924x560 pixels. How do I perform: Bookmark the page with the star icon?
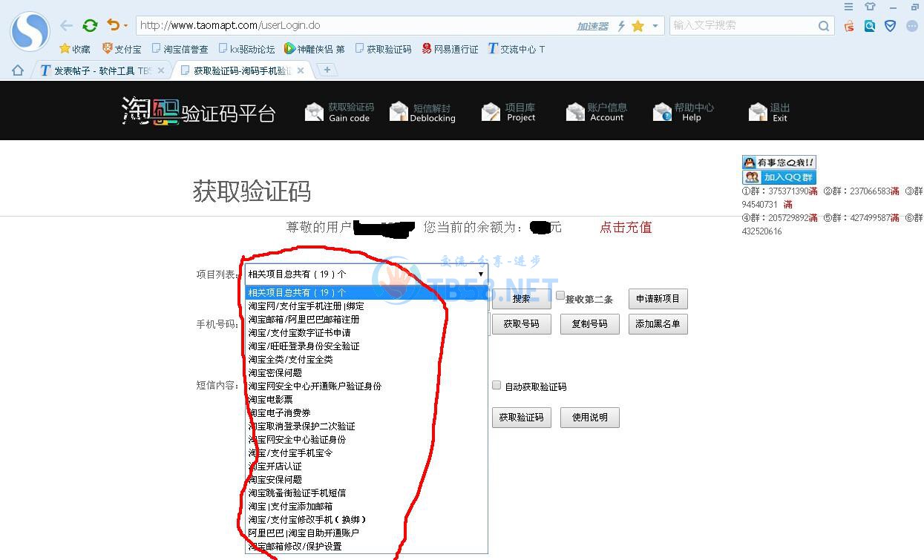pyautogui.click(x=638, y=26)
